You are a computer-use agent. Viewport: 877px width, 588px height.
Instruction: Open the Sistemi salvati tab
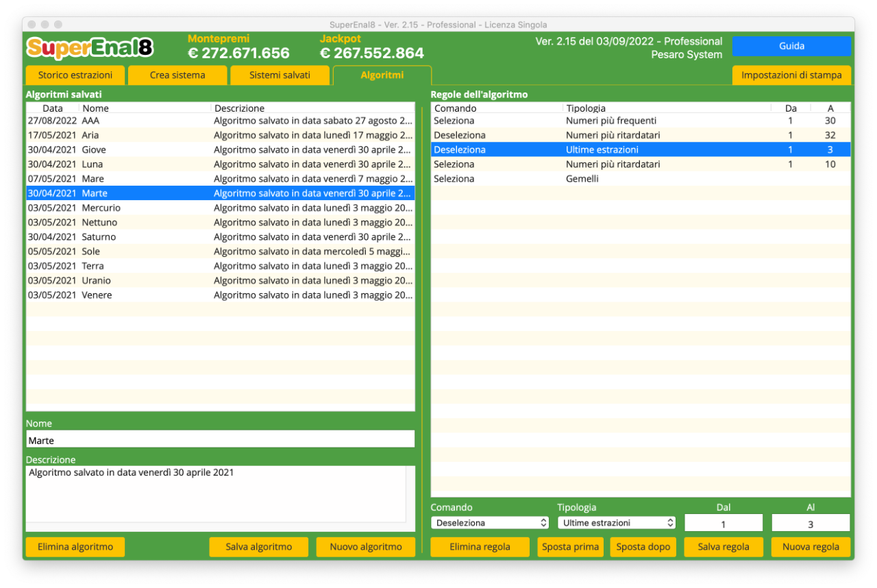(x=280, y=75)
